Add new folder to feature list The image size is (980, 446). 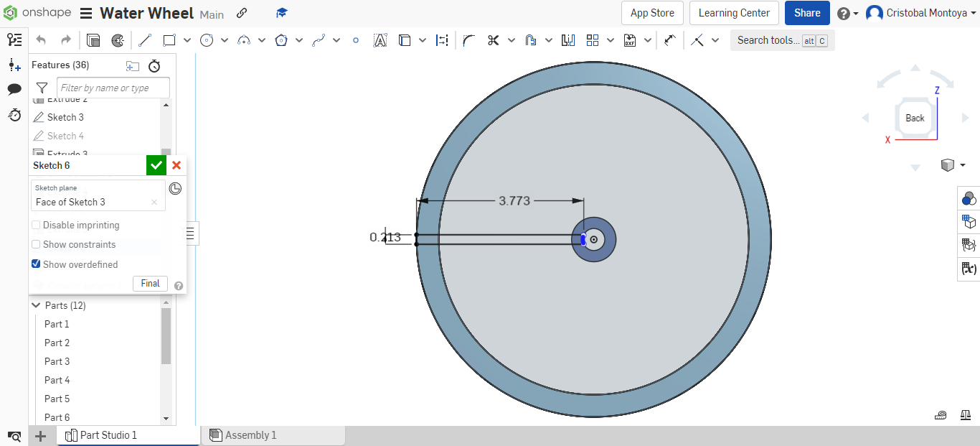pos(133,66)
